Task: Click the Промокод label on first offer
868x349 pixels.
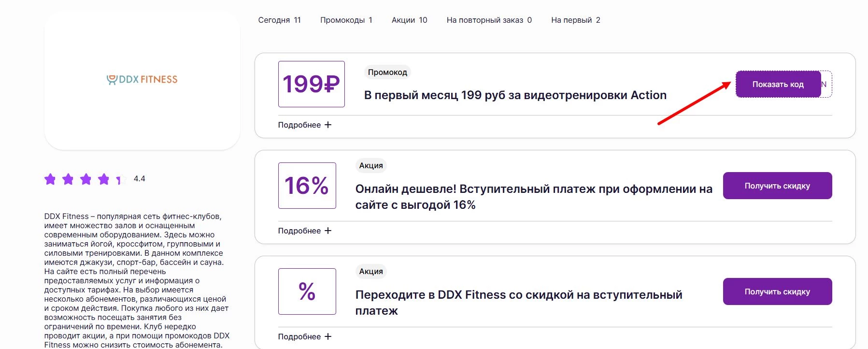Action: [x=386, y=72]
